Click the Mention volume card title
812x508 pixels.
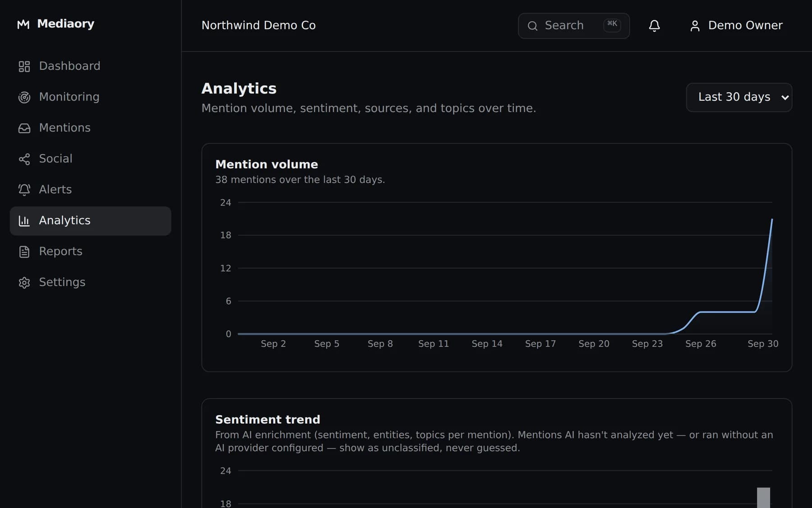point(267,164)
